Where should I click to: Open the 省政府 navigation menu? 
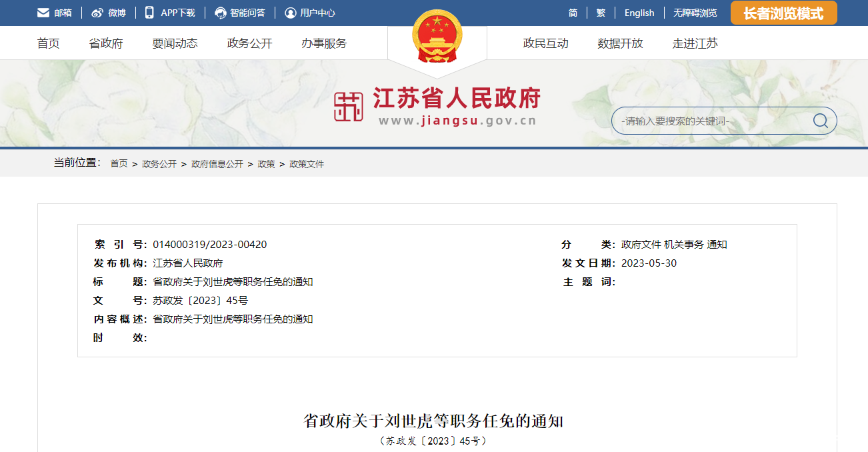105,43
